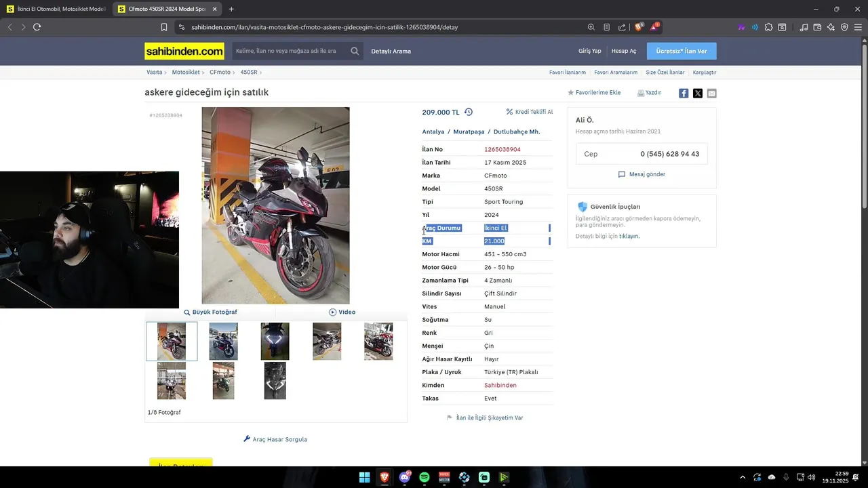The image size is (868, 488).
Task: Focus the search input field
Action: click(290, 51)
